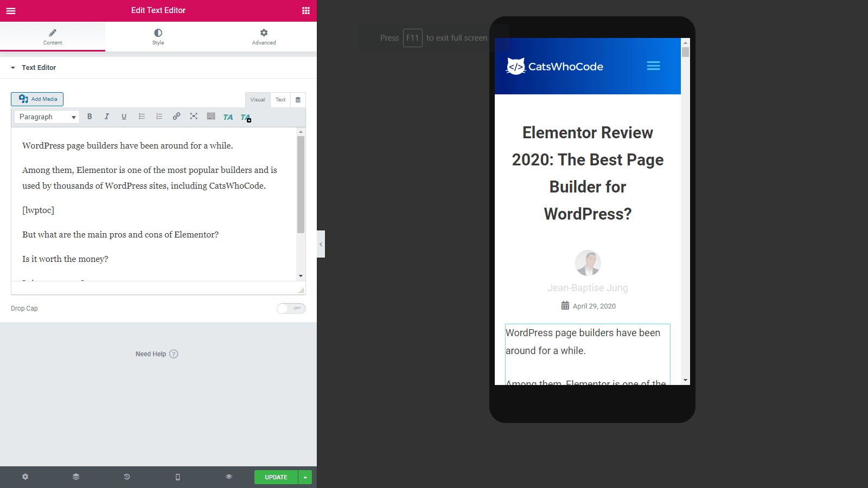The image size is (868, 488).
Task: Click the text 'Is it worth the money?'
Action: pyautogui.click(x=65, y=259)
